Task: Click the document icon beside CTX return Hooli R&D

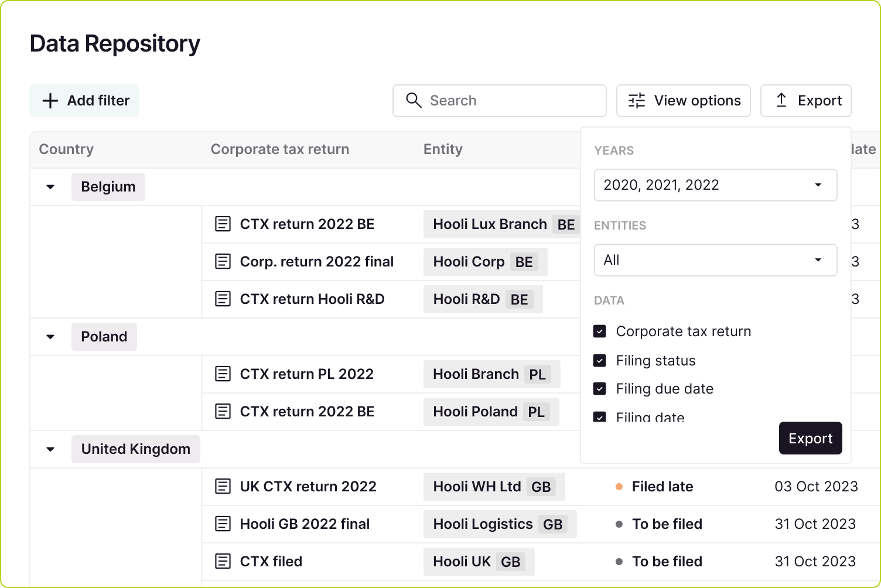Action: click(x=223, y=299)
